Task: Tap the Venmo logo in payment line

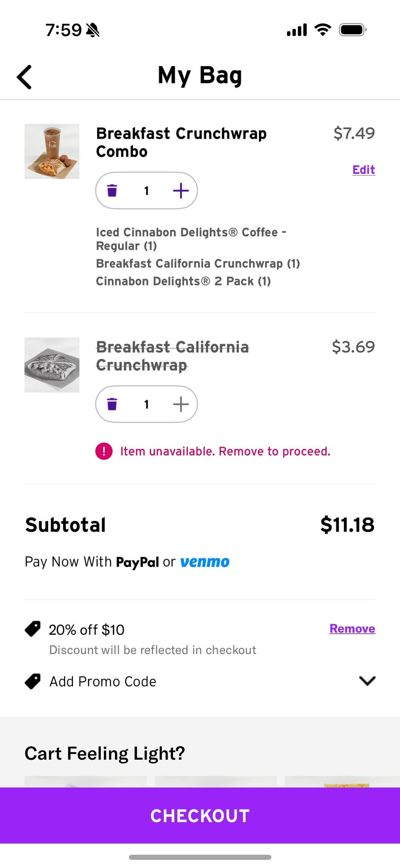Action: click(x=205, y=562)
